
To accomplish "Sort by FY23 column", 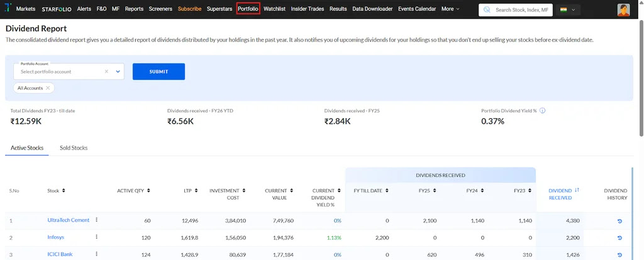I will [x=530, y=191].
